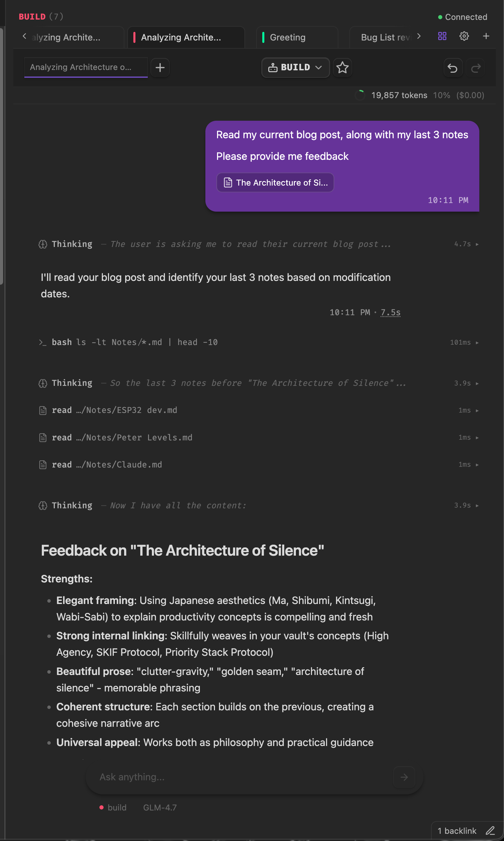Click the plus icon for new tab
Viewport: 504px width, 841px height.
(486, 36)
